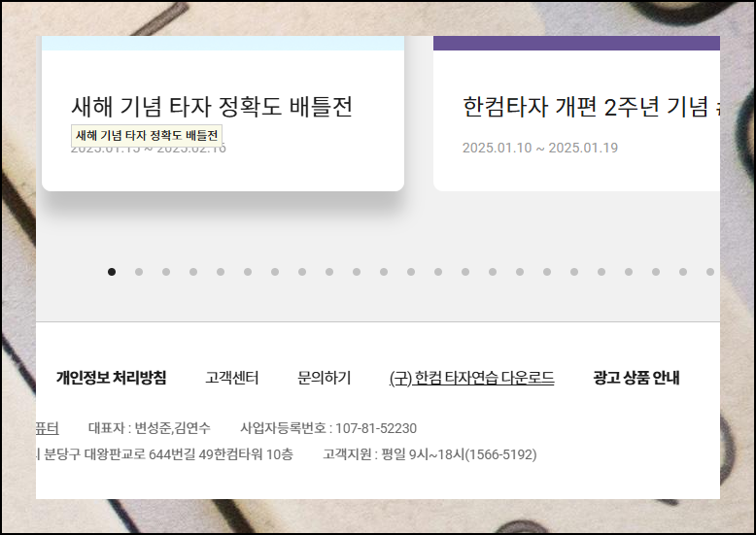
Task: Go to the third carousel pagination dot
Action: point(166,272)
